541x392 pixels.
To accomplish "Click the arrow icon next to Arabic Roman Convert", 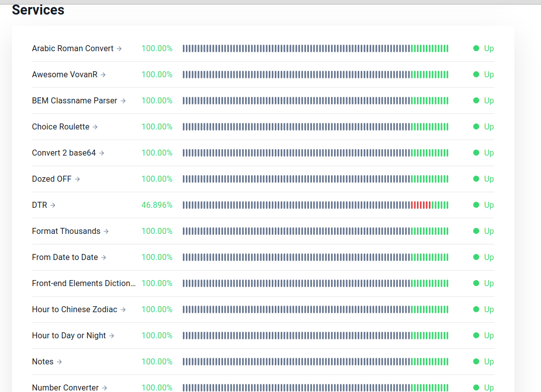I will pos(119,49).
